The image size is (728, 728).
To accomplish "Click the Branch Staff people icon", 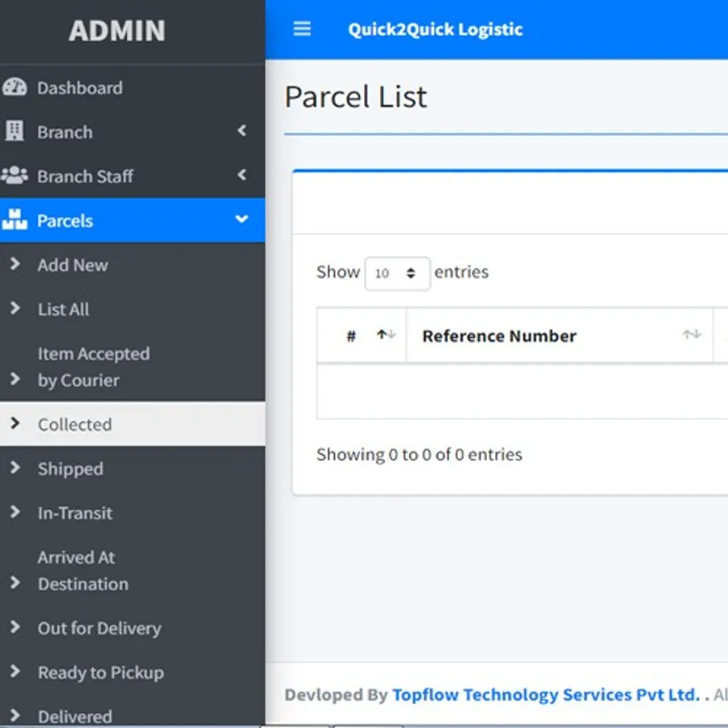I will tap(15, 175).
